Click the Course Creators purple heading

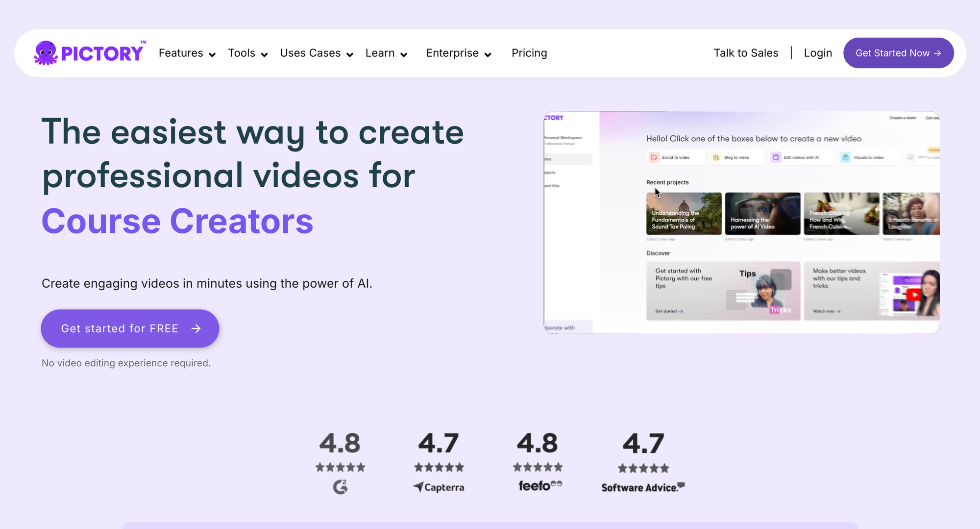[177, 221]
